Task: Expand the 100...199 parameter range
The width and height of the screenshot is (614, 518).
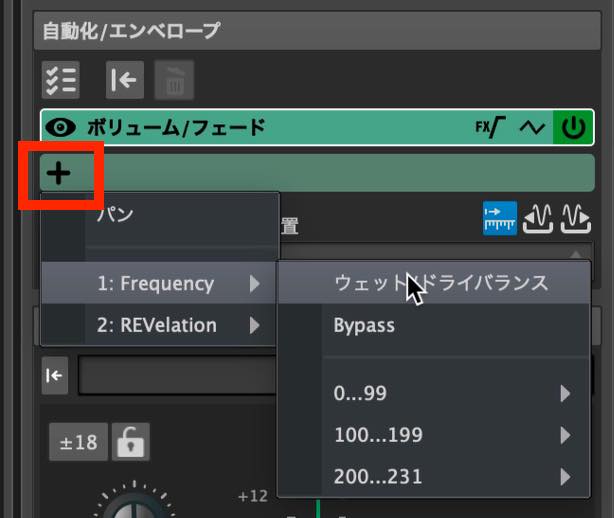Action: click(434, 435)
